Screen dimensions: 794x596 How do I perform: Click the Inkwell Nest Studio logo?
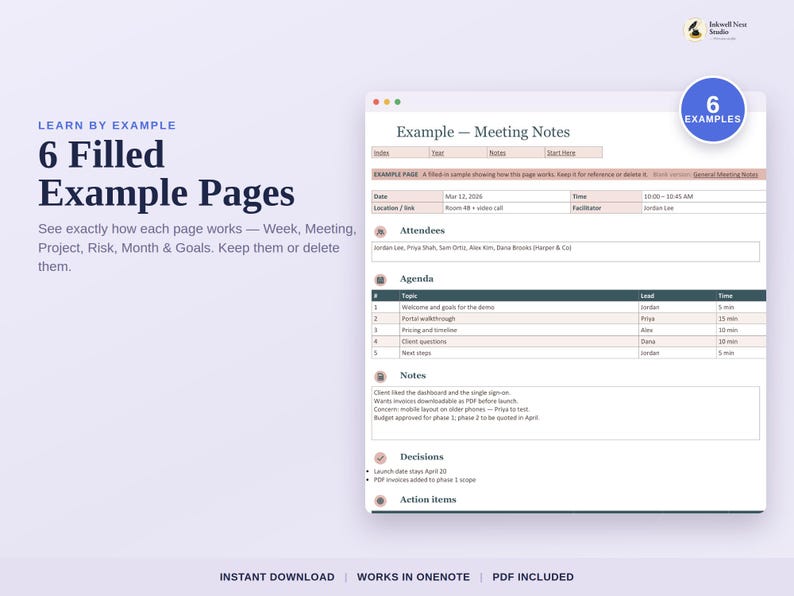tap(716, 29)
